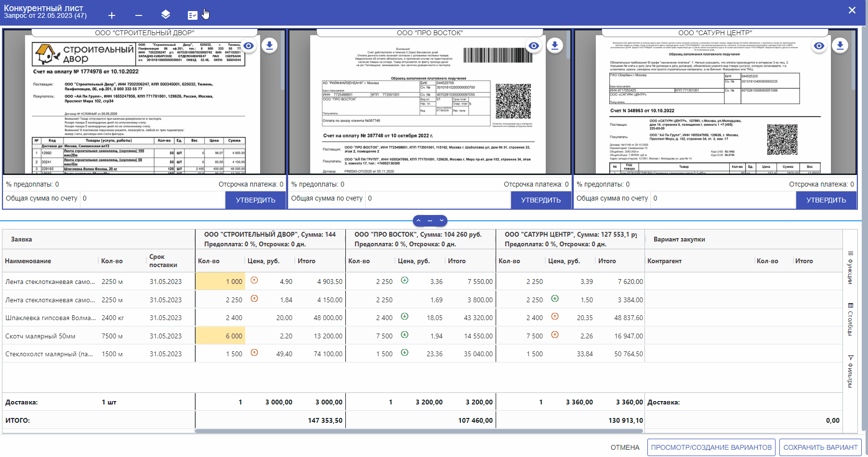Click the Итого cell 48 837,60
Viewport: 868px width, 457px height.
(x=629, y=318)
